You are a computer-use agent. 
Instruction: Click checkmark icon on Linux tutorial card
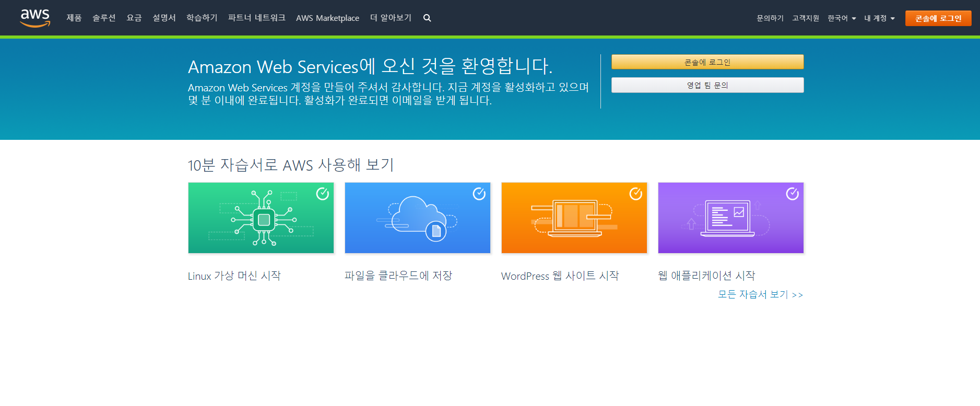pos(323,194)
